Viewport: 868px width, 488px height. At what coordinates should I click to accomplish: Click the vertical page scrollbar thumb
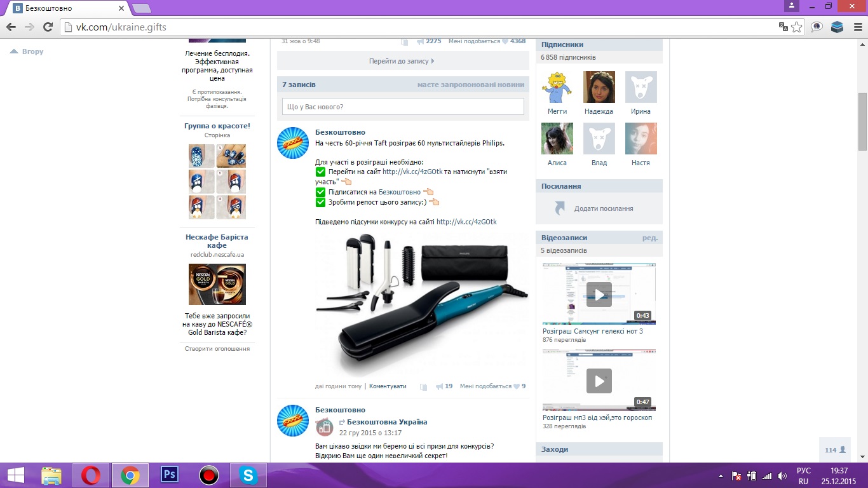[862, 121]
